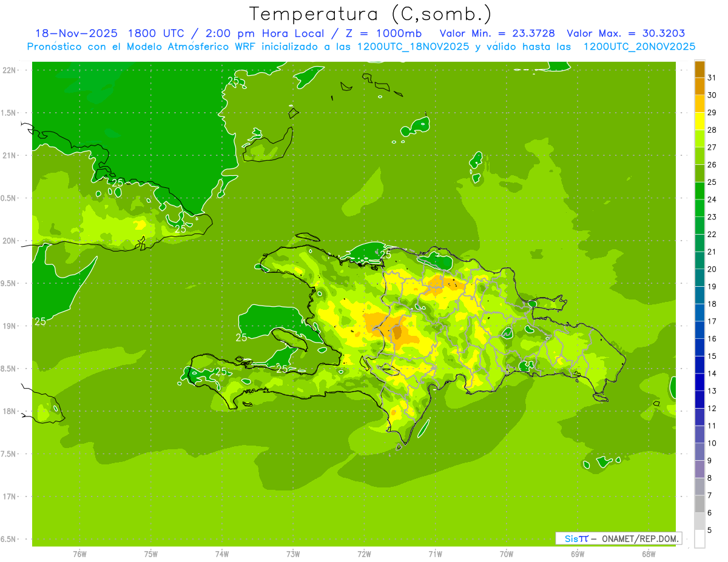Click the '21N' latitude axis label
The width and height of the screenshot is (728, 562).
click(x=10, y=156)
